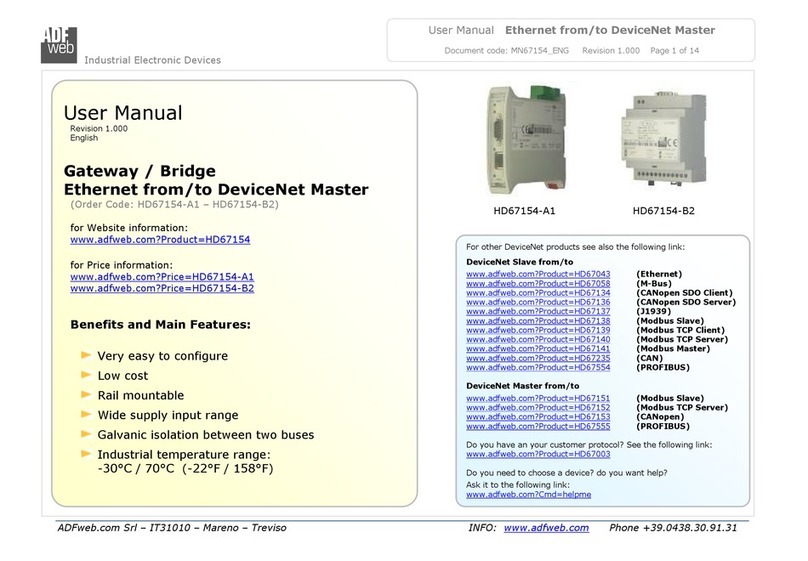The height and width of the screenshot is (561, 808).
Task: Select 'DeviceNet Master from/to' heading
Action: (523, 386)
